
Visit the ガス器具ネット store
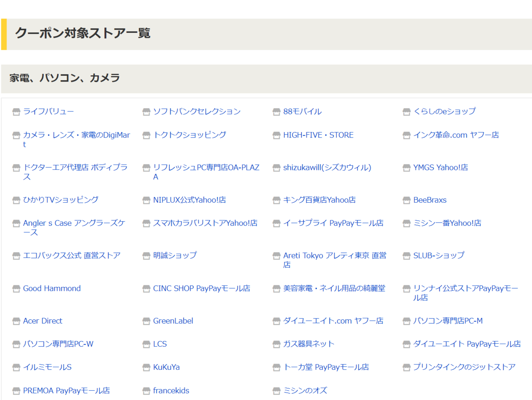(309, 344)
